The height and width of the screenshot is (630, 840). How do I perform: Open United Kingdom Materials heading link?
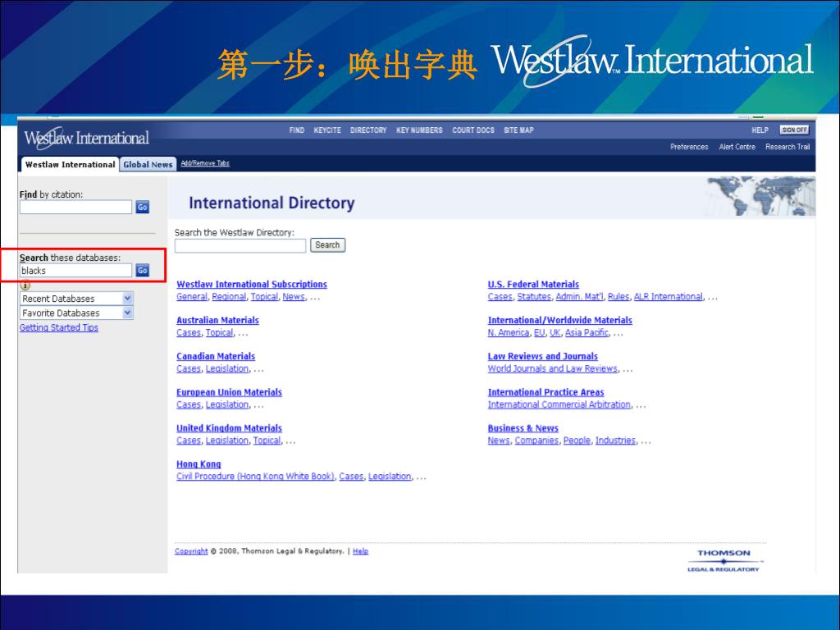coord(230,428)
